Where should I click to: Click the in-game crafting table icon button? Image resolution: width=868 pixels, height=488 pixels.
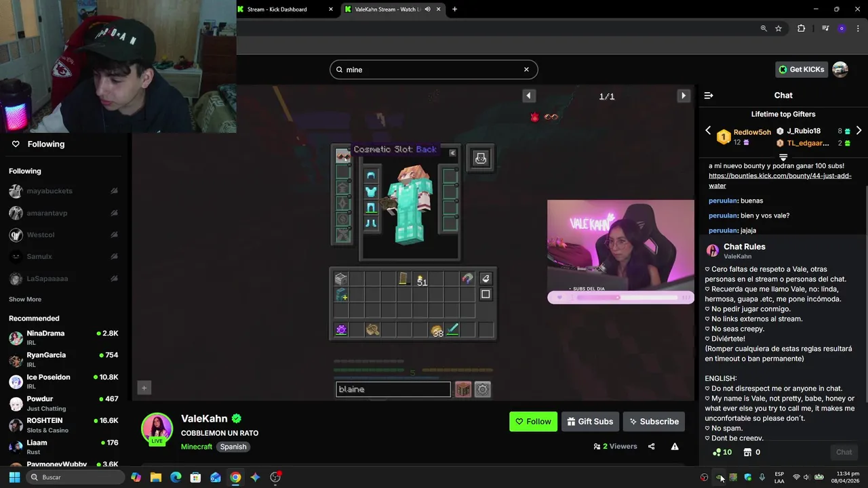click(x=463, y=389)
